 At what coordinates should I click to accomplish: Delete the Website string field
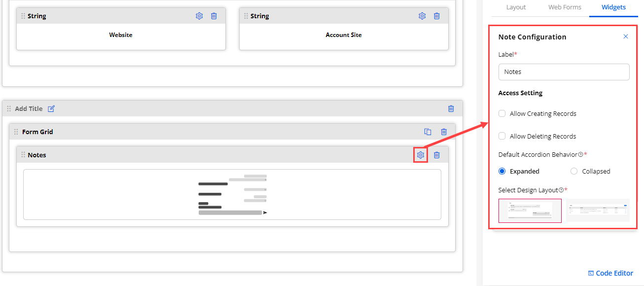(214, 16)
